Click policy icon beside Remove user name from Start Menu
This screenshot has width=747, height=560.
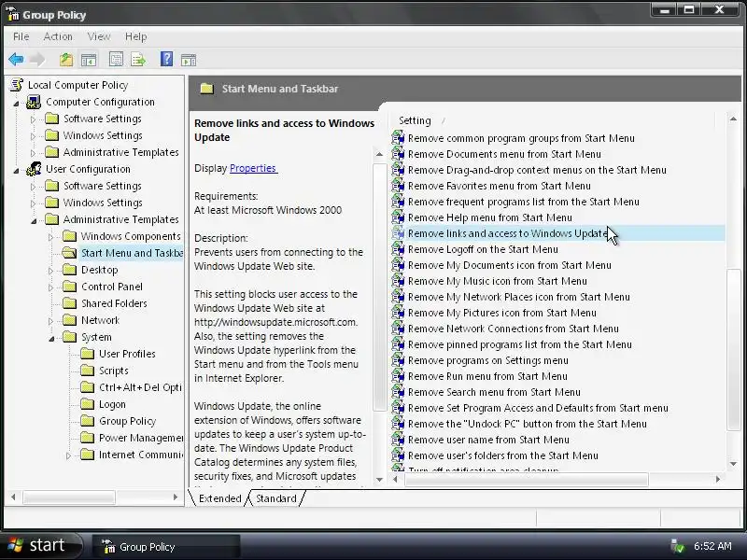click(x=398, y=440)
